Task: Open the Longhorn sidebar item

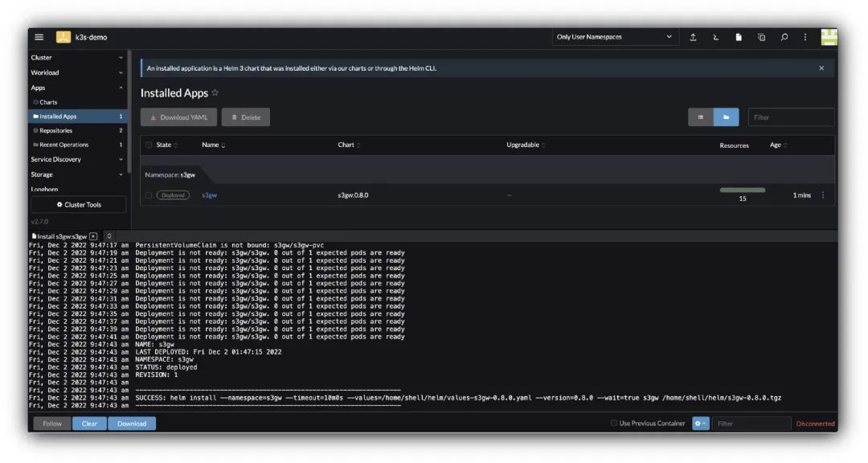Action: pyautogui.click(x=44, y=190)
